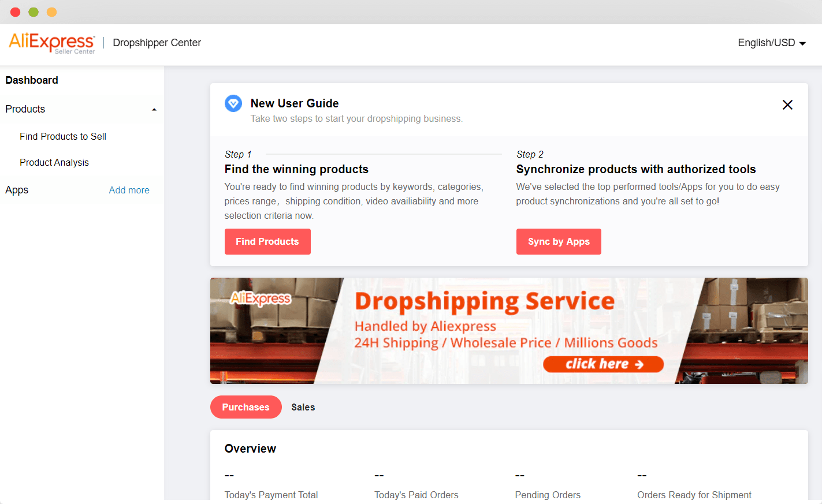Collapse the Products sidebar section

coord(154,110)
